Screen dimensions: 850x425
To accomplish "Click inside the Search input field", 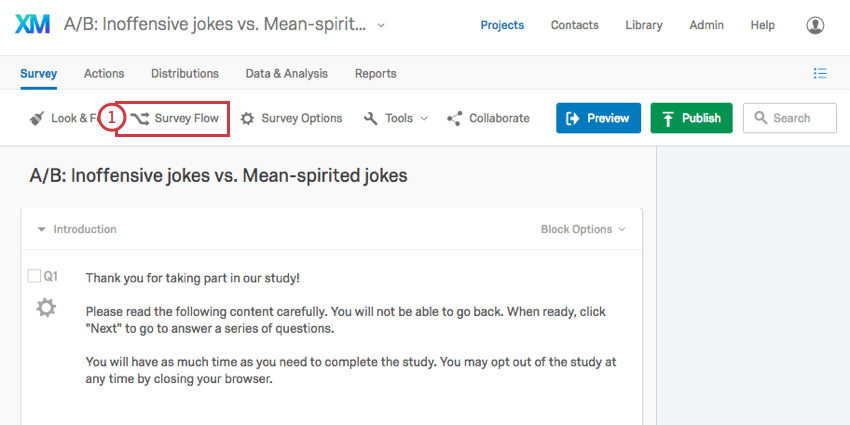I will pyautogui.click(x=790, y=118).
